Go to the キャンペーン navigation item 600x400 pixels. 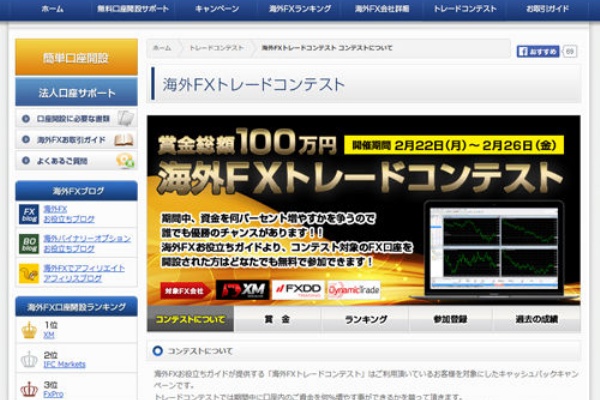(217, 9)
